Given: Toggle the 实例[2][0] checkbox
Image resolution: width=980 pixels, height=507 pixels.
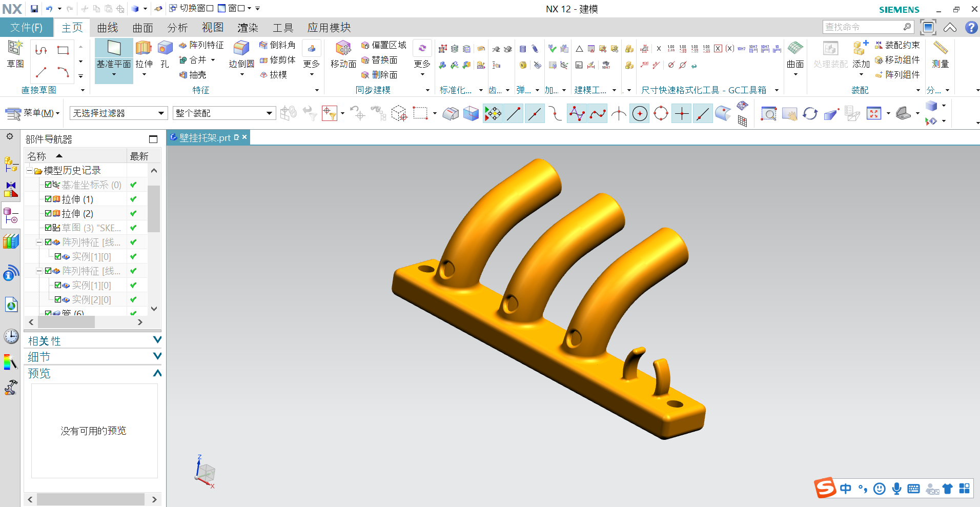Looking at the screenshot, I should pos(58,299).
